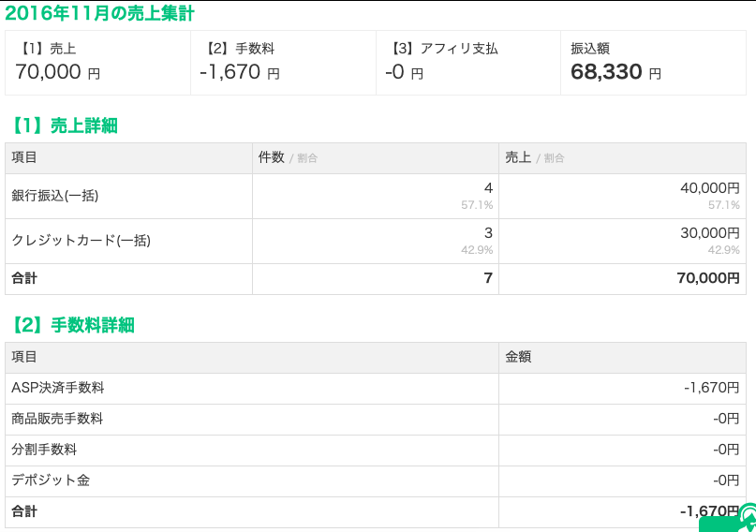Click the 【2】手数料詳細 section heading
The width and height of the screenshot is (756, 532).
pos(72,325)
